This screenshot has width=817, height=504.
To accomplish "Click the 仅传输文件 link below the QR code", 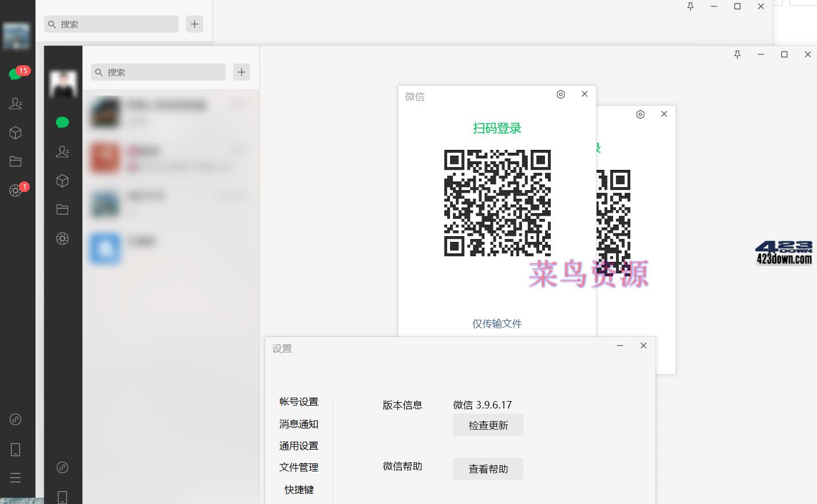I will tap(496, 323).
